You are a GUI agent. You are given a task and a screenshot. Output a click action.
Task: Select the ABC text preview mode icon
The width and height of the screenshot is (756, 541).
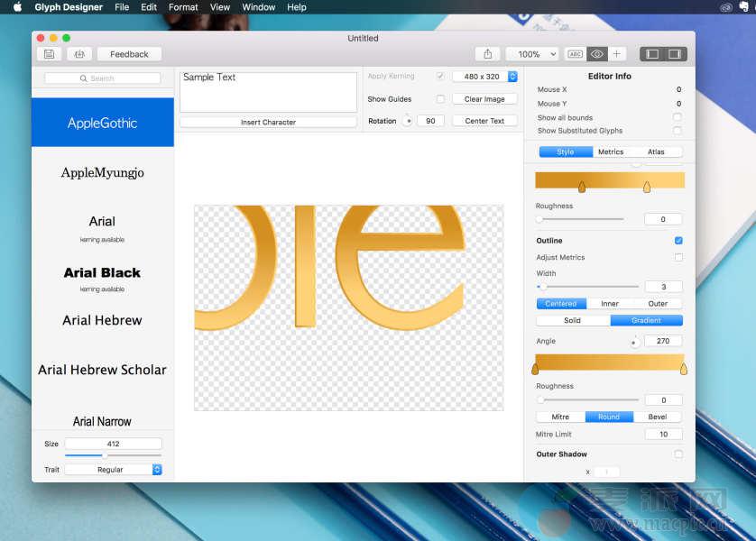pyautogui.click(x=575, y=54)
